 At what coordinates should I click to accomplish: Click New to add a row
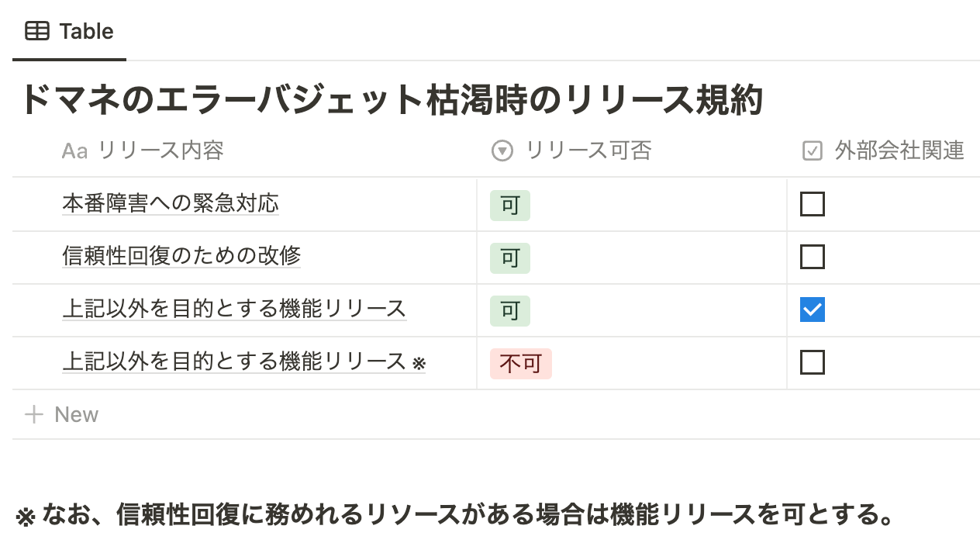click(76, 414)
